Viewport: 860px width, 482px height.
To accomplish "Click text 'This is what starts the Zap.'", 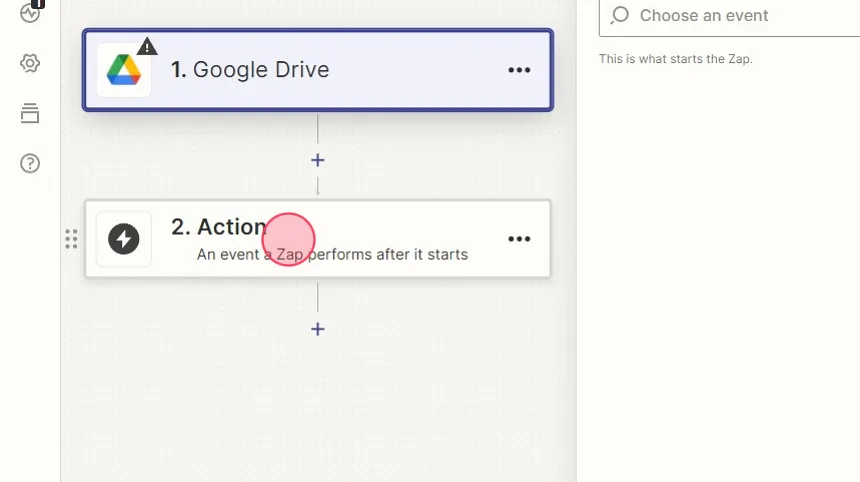I will (x=676, y=59).
